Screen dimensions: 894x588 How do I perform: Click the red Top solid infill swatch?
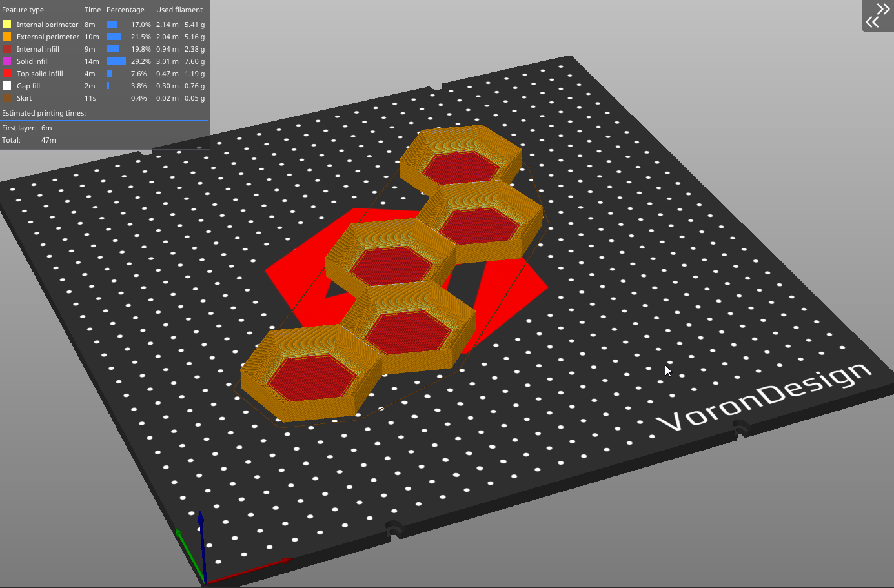[x=7, y=74]
